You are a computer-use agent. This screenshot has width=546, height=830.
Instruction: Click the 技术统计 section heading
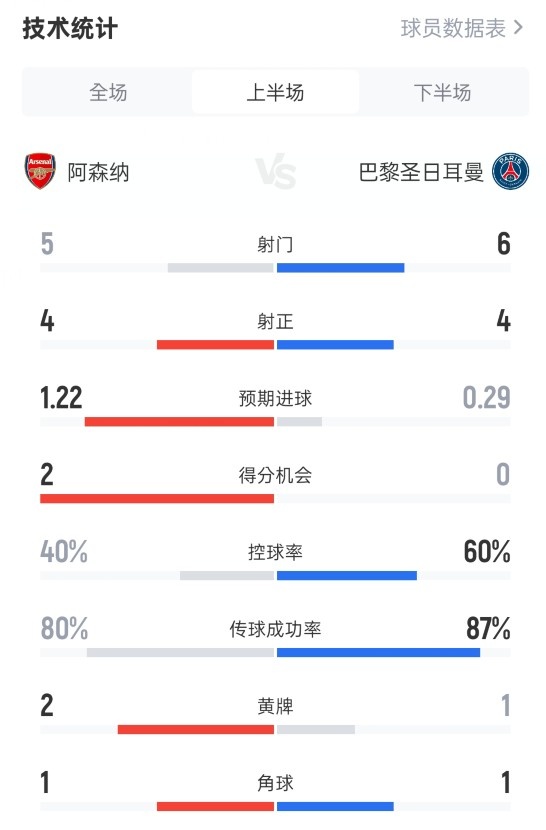click(70, 28)
